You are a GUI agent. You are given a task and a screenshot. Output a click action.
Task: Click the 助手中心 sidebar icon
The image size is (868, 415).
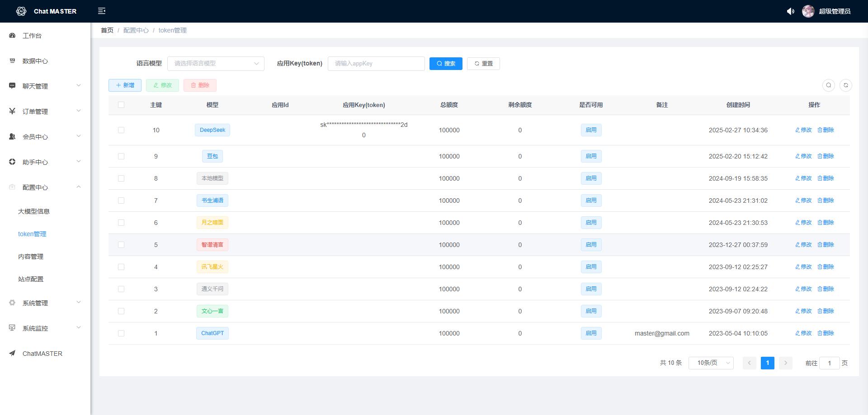[x=12, y=162]
